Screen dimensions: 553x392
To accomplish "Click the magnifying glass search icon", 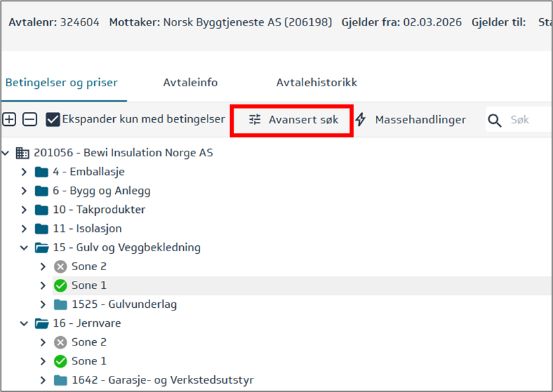I will pos(495,121).
